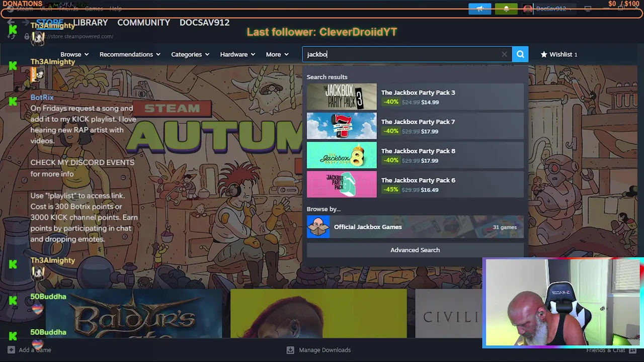Open the Official Jackbox Games developer icon
Viewport: 644px width, 362px height.
[318, 227]
